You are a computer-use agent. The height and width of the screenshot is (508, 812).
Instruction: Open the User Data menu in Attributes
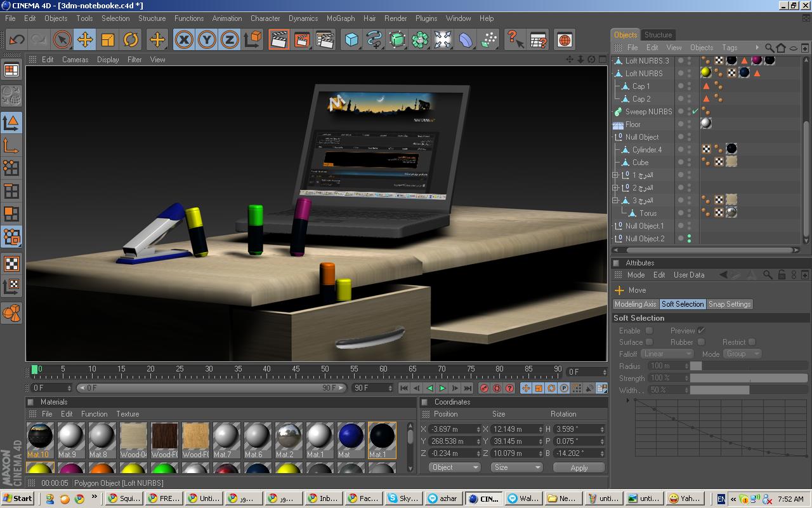tap(689, 275)
